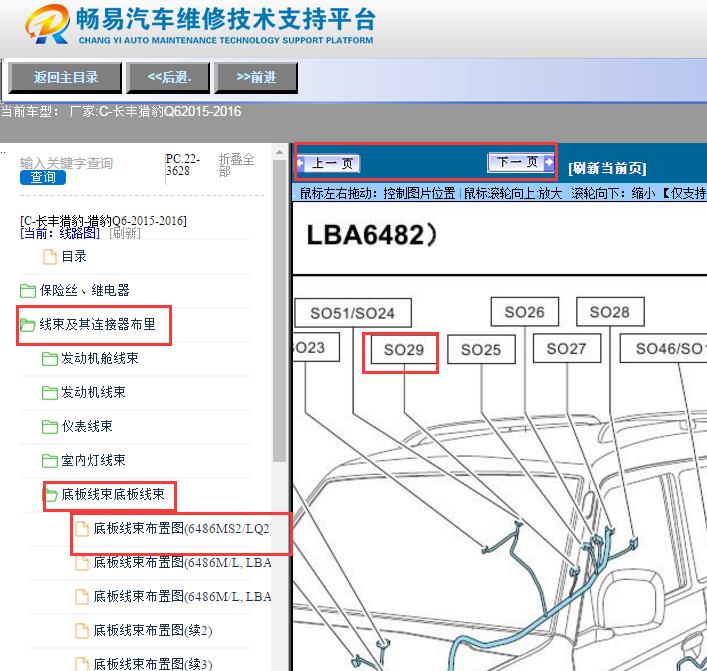This screenshot has height=671, width=707.
Task: Open the previous page with 上一页
Action: click(329, 163)
